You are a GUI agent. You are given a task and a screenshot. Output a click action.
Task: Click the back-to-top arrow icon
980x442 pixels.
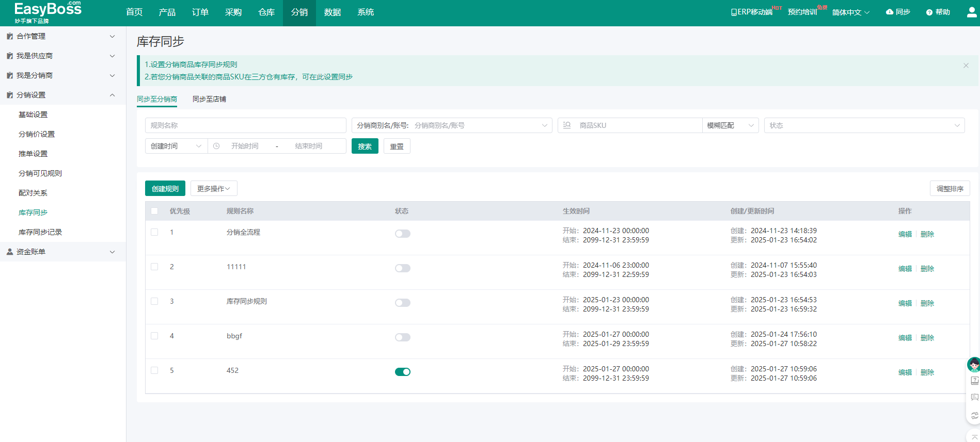point(974,437)
